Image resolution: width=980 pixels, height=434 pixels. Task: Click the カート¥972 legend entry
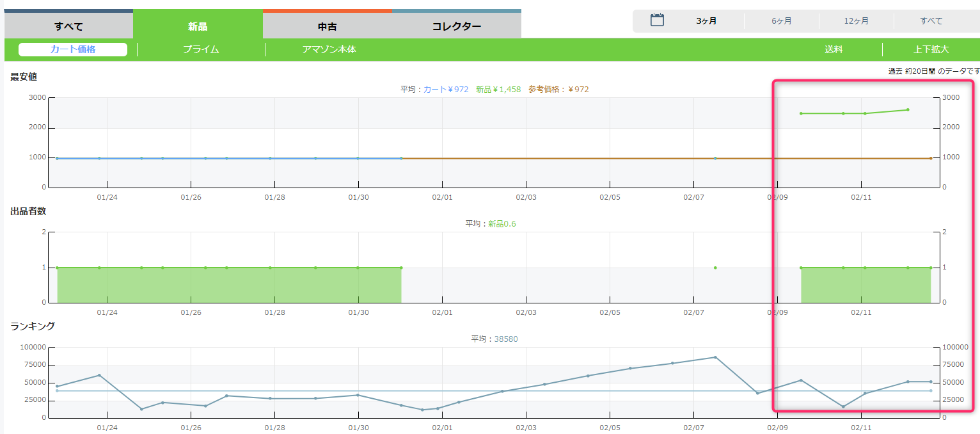coord(446,90)
